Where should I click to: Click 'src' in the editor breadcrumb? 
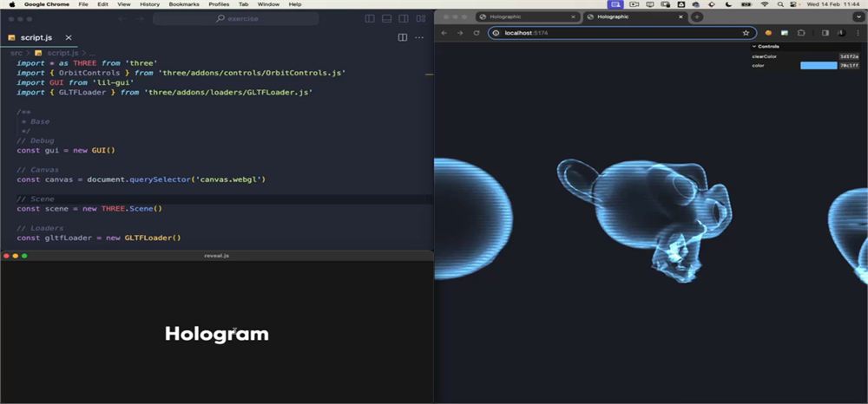(x=16, y=53)
